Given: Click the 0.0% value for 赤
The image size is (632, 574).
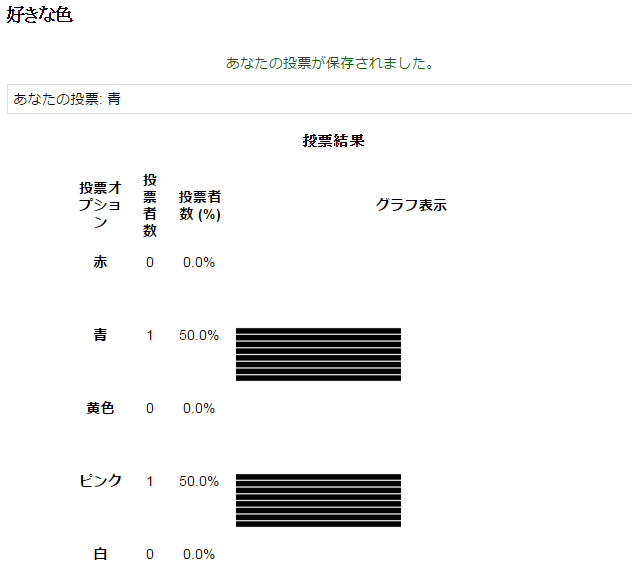Looking at the screenshot, I should (x=199, y=262).
